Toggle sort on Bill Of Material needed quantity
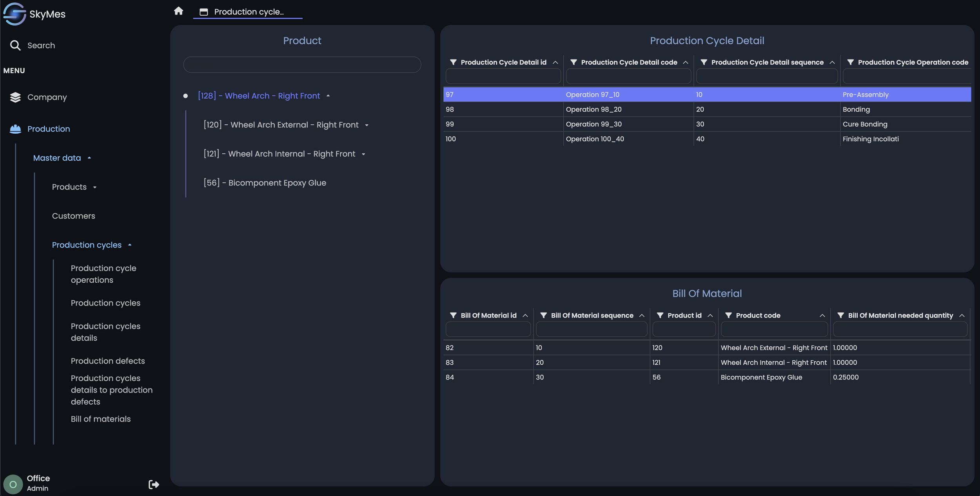 coord(962,316)
